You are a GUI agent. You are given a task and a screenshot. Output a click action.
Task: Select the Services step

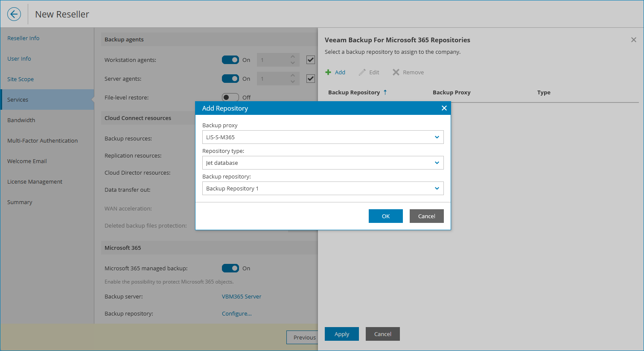pyautogui.click(x=47, y=99)
